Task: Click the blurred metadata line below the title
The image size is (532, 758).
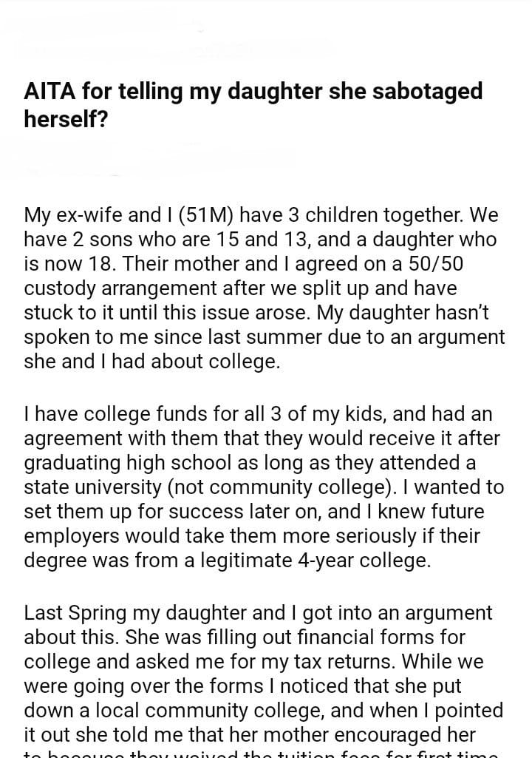Action: [163, 159]
